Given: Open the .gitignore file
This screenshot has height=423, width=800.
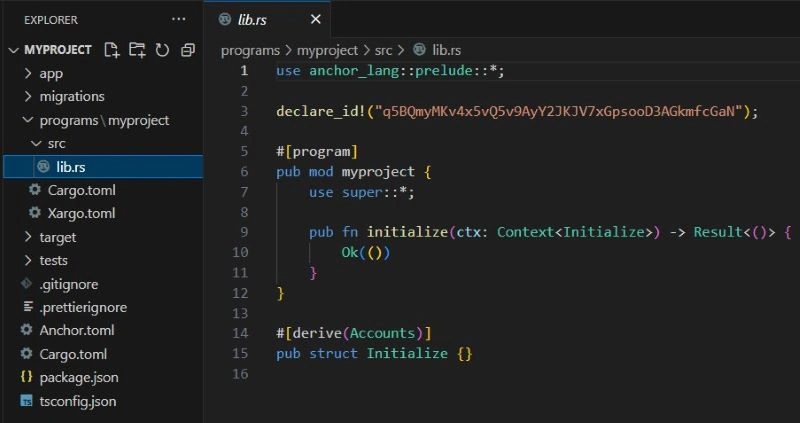Looking at the screenshot, I should pyautogui.click(x=69, y=284).
